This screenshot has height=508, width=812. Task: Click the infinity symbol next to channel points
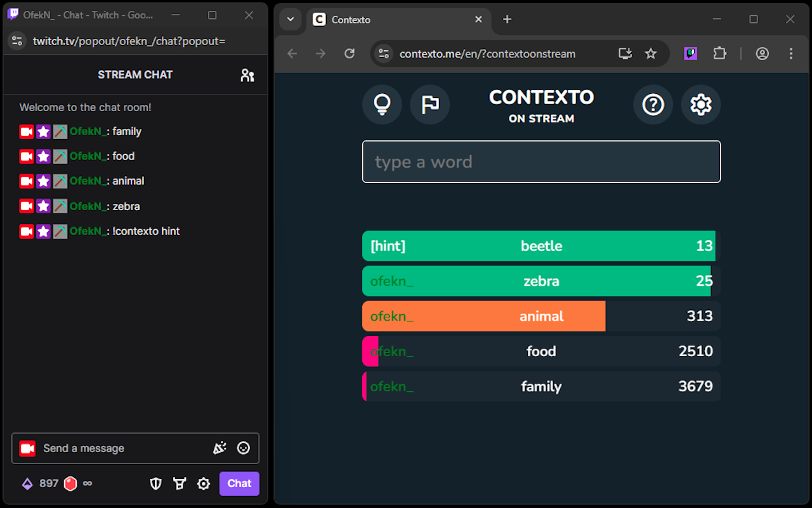coord(88,484)
